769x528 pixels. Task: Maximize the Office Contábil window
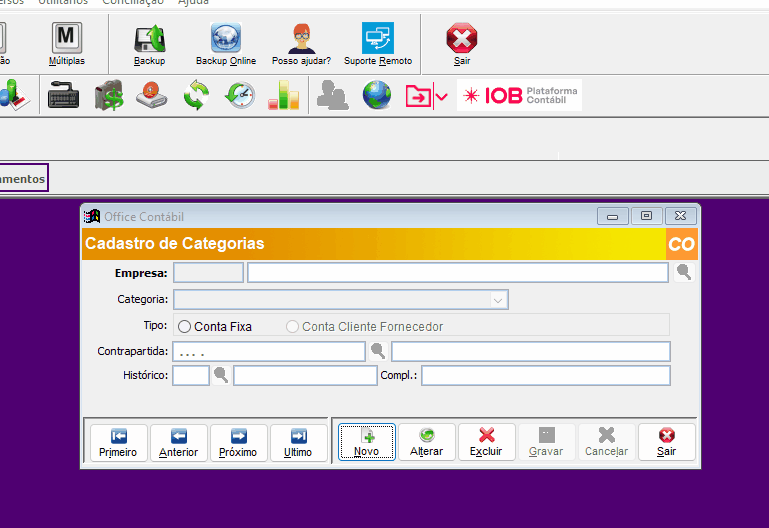pos(646,216)
